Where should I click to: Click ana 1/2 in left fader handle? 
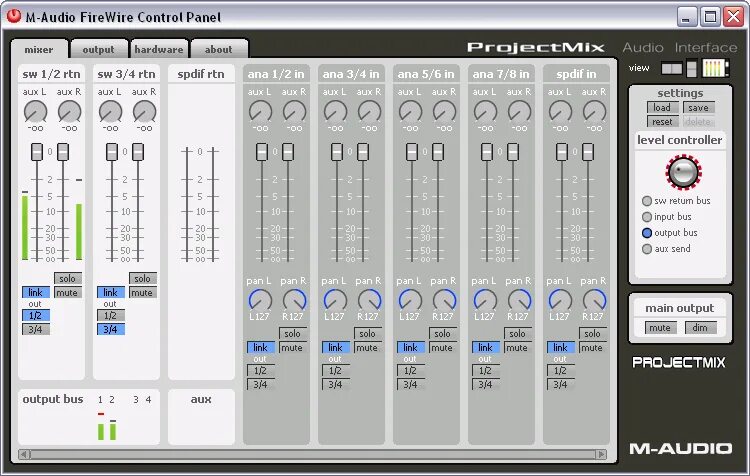(x=262, y=152)
